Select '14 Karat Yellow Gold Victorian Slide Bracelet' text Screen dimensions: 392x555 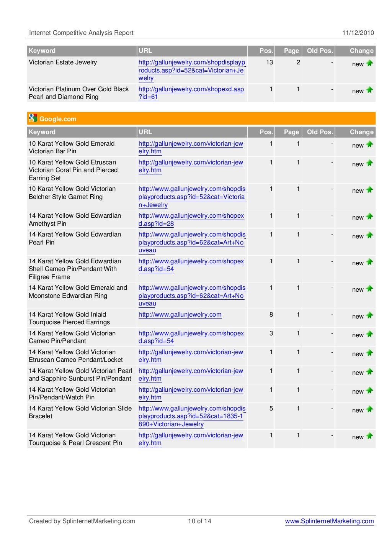[80, 412]
